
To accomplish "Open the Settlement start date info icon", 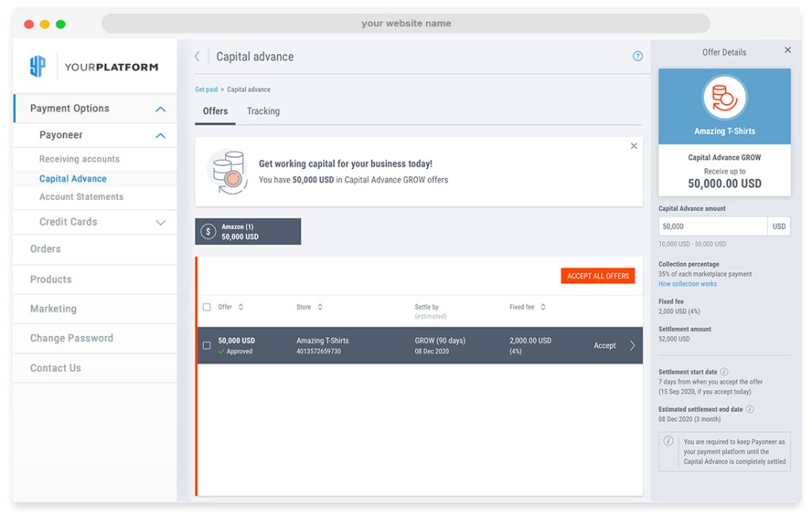I will 724,372.
